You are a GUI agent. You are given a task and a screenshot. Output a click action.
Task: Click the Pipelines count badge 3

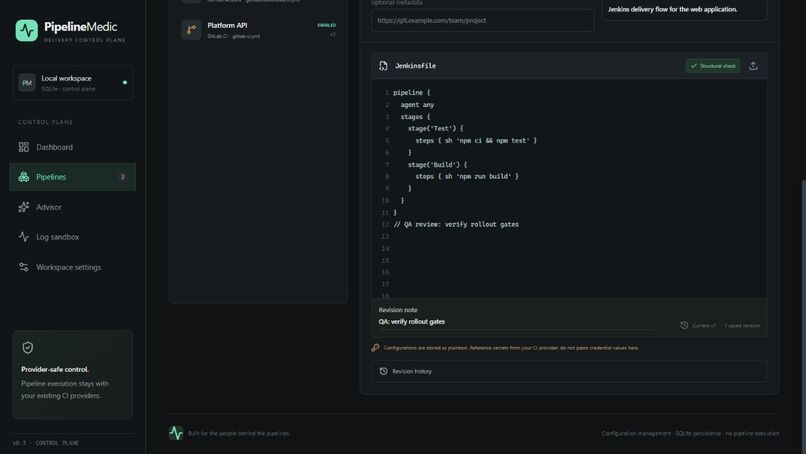pos(122,177)
